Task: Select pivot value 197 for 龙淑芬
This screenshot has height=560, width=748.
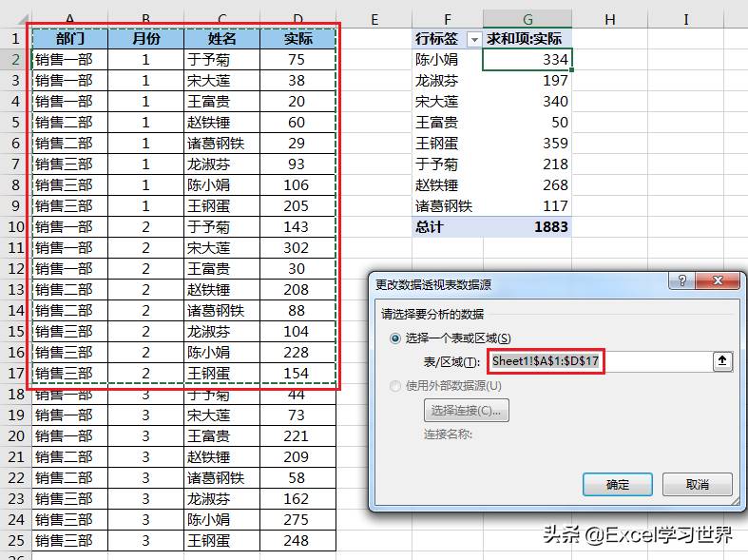Action: click(527, 81)
